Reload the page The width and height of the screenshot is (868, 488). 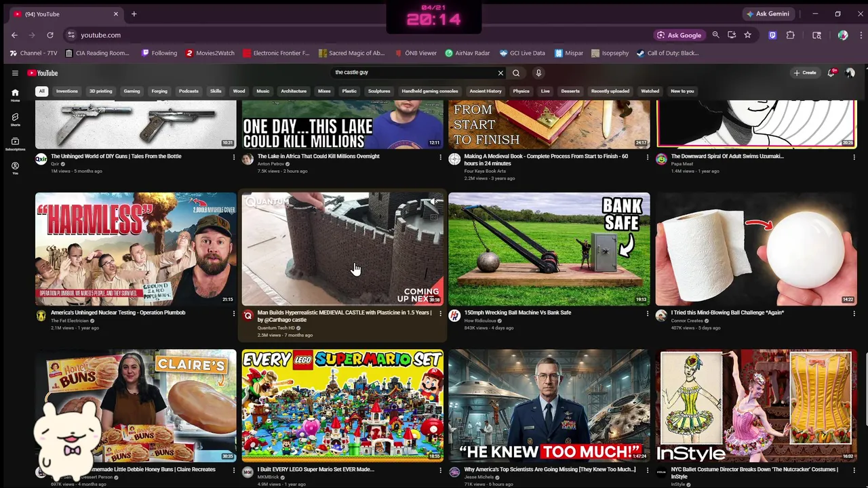click(50, 35)
